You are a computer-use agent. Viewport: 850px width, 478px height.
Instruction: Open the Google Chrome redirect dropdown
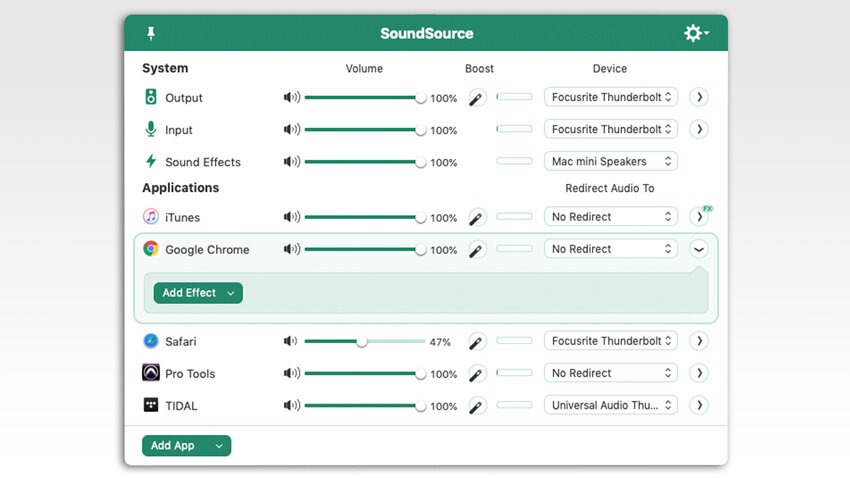[611, 249]
